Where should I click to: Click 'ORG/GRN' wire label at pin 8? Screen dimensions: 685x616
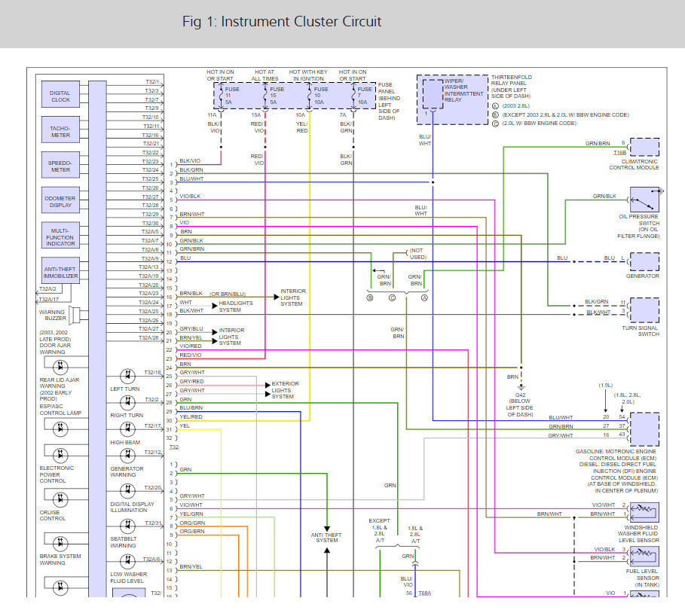pos(192,523)
